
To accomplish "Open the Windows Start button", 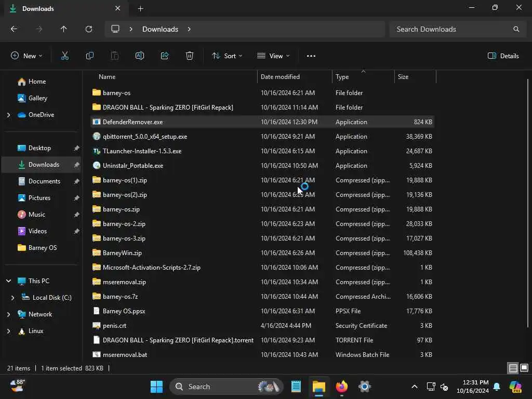I will tap(156, 387).
